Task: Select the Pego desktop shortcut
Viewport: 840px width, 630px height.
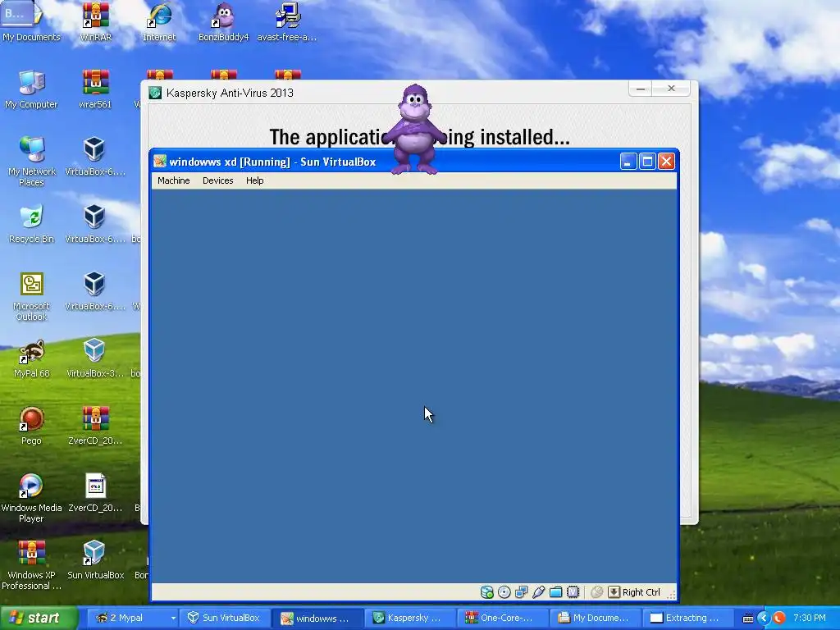Action: click(32, 426)
